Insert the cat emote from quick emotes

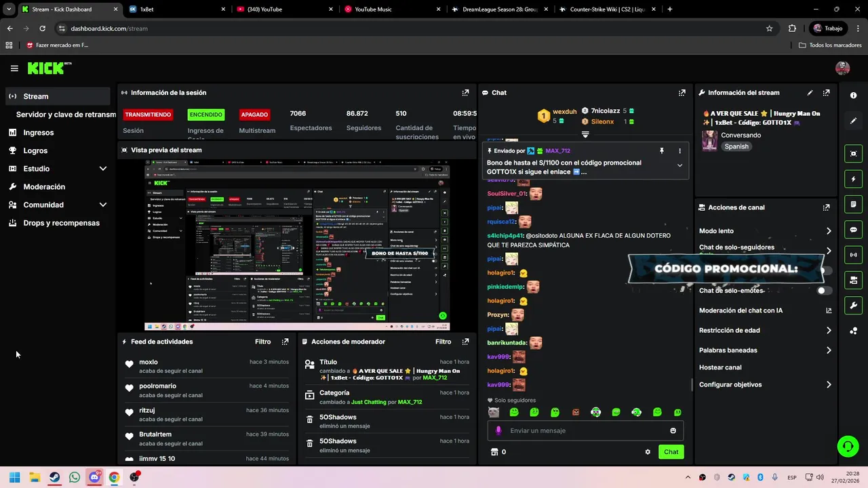494,412
